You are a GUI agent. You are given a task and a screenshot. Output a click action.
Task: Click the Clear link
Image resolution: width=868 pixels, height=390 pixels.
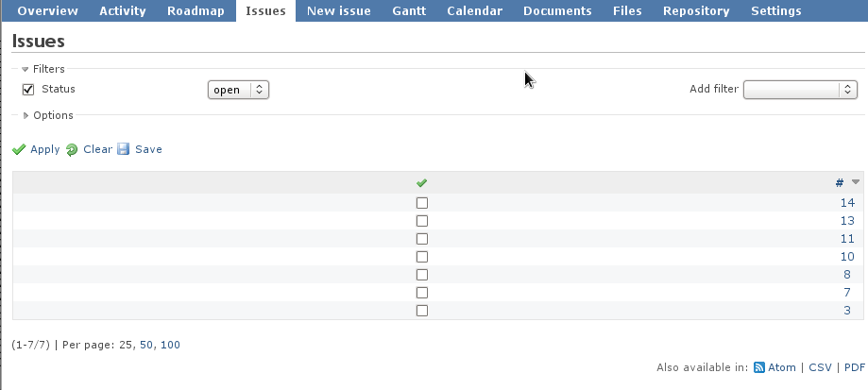pos(97,149)
